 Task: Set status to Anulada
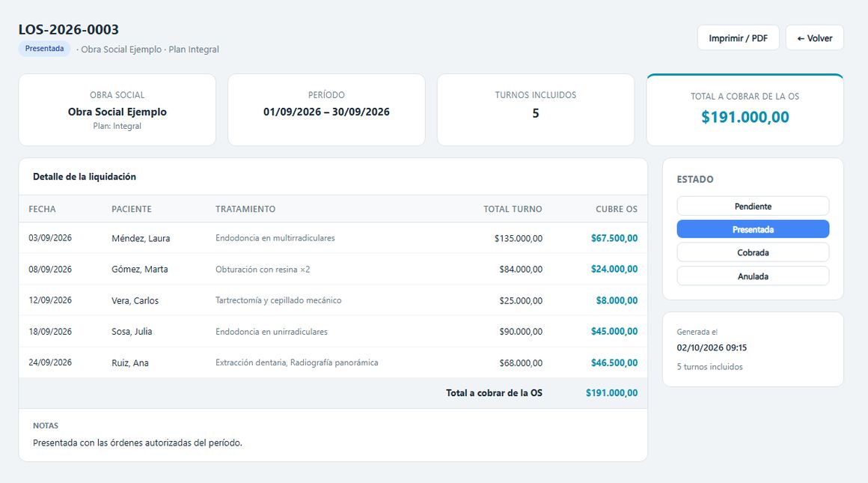pyautogui.click(x=753, y=276)
